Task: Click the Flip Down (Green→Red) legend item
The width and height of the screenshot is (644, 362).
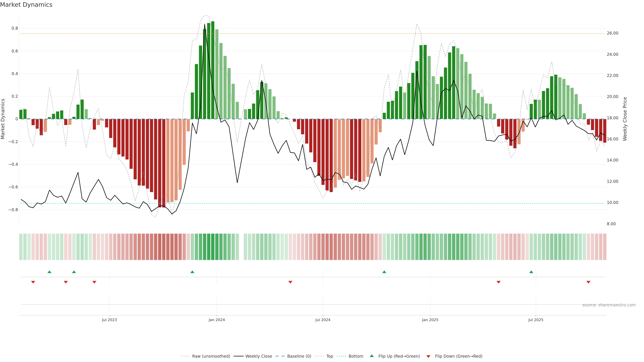Action: pyautogui.click(x=459, y=356)
